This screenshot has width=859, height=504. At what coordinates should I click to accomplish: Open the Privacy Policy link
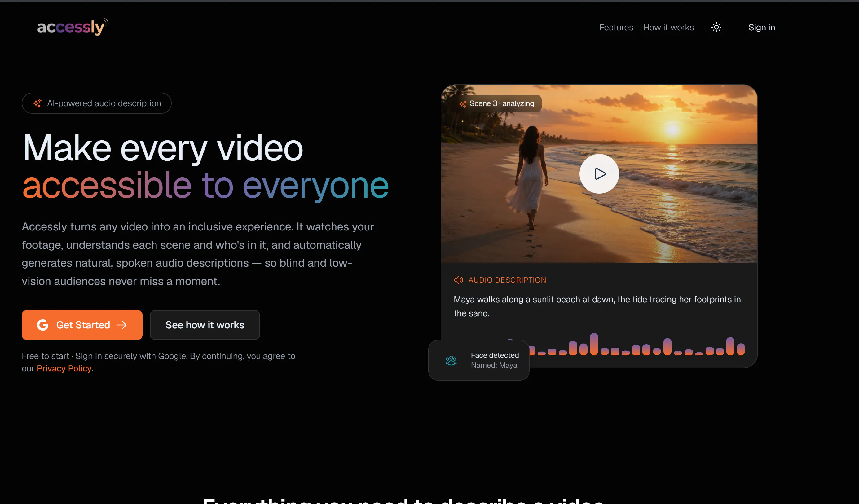[x=64, y=368]
